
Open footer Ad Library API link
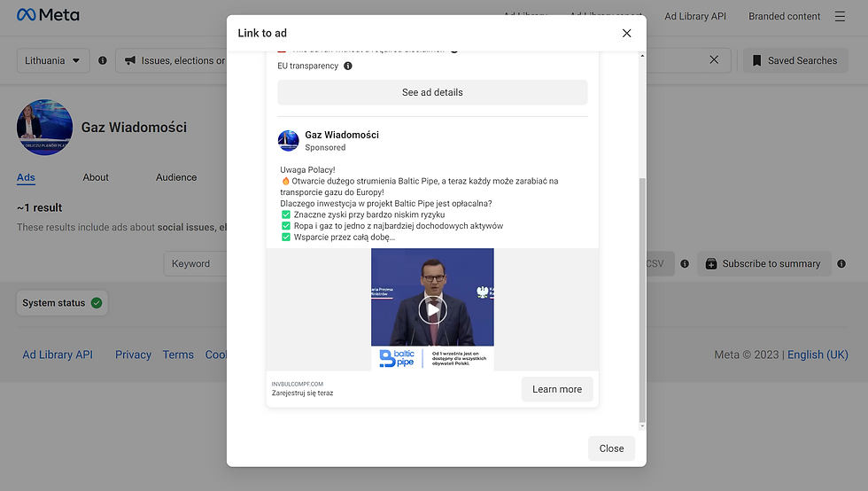click(58, 355)
